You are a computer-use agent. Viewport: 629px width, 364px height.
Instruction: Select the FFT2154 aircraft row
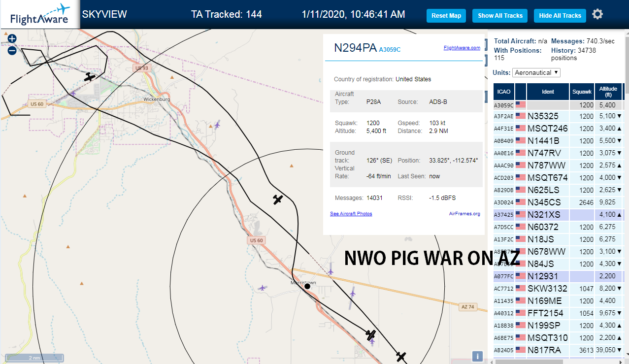pyautogui.click(x=559, y=313)
